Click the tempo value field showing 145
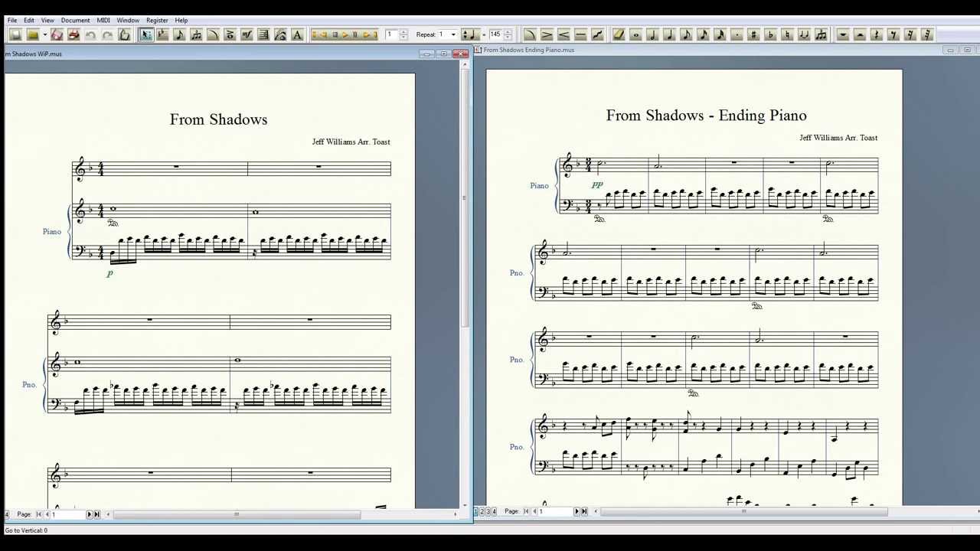Image resolution: width=980 pixels, height=551 pixels. click(x=495, y=34)
